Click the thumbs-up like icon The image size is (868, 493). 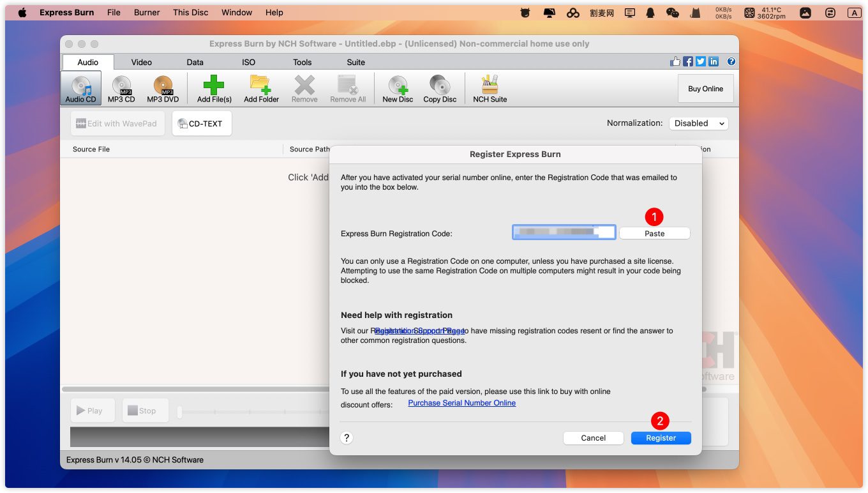point(675,61)
